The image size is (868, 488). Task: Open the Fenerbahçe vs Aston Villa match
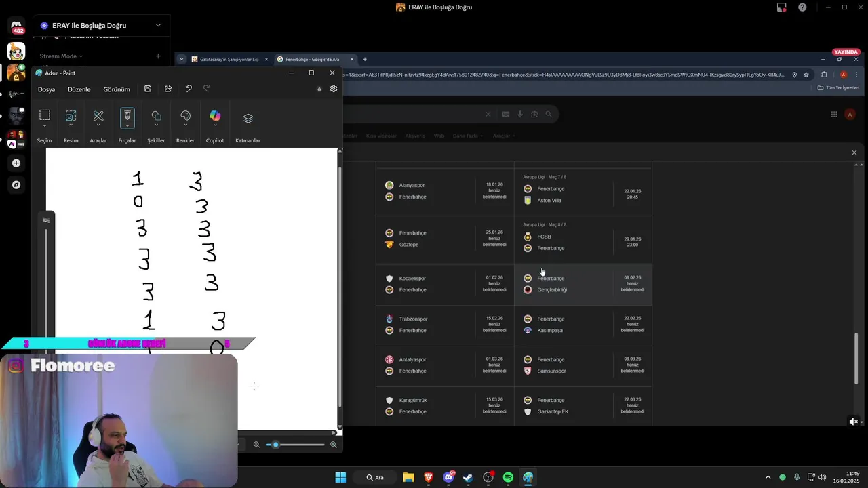pyautogui.click(x=583, y=192)
